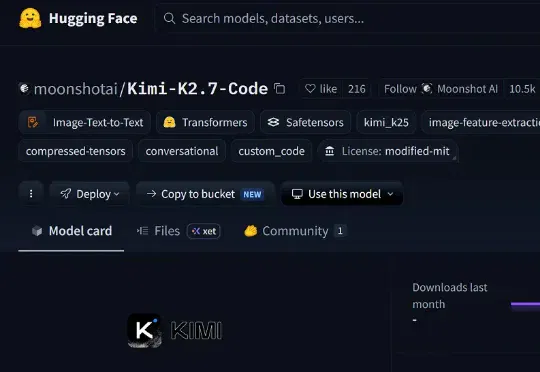The height and width of the screenshot is (372, 540).
Task: Click the license building icon
Action: [x=330, y=151]
